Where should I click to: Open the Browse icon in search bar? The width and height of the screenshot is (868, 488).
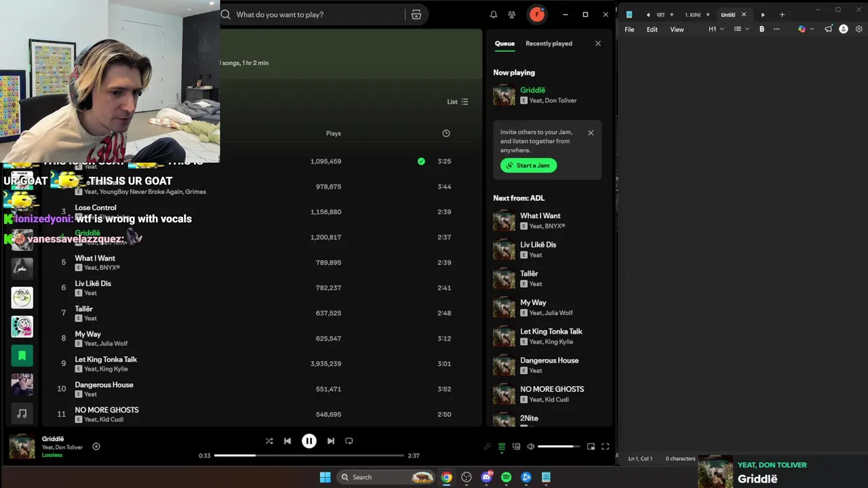[x=416, y=14]
